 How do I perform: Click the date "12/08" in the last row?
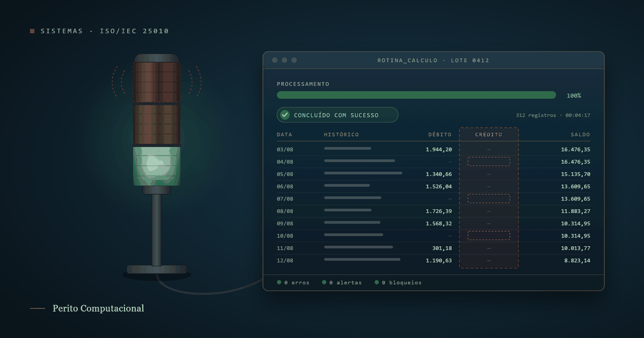tap(285, 261)
